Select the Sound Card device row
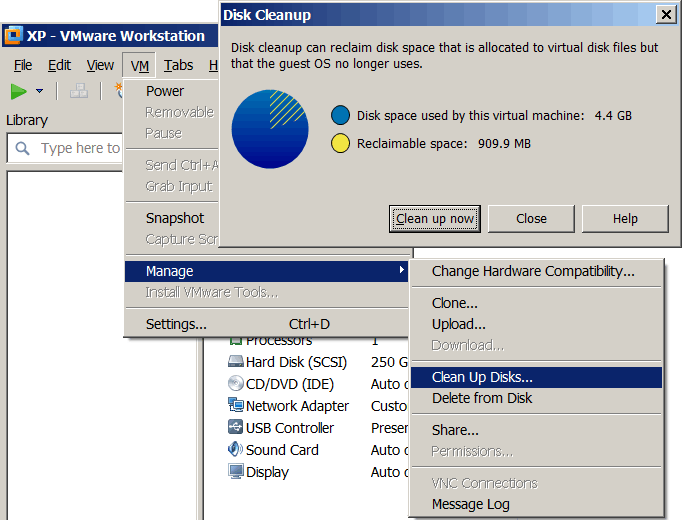Viewport: 682px width, 520px height. 318,450
